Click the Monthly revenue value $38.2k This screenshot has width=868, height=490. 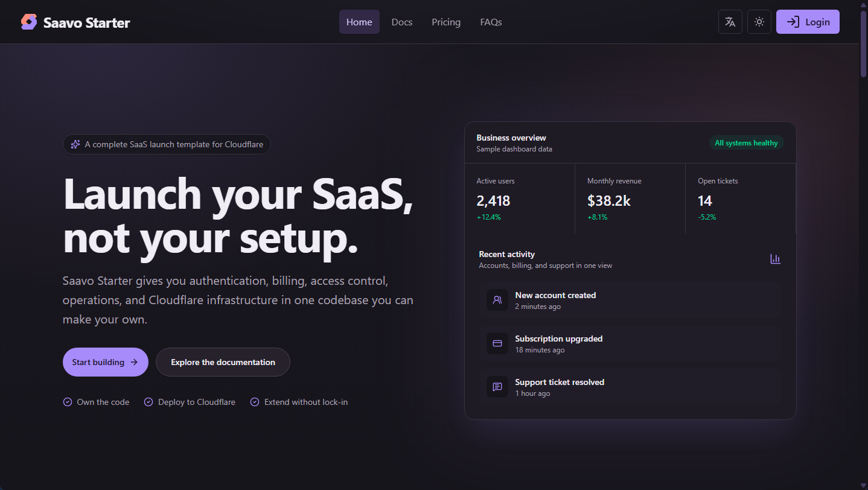coord(609,200)
